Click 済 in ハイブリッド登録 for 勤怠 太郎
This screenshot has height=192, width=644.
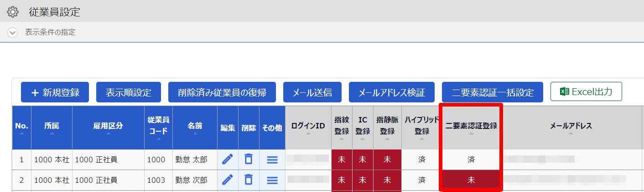coord(422,160)
